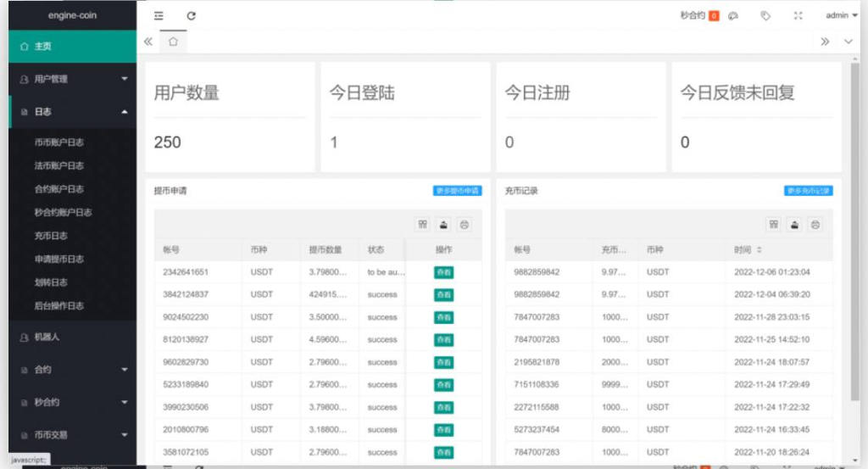Open 主页 in the sidebar
Screen dimensions: 868x469
73,47
